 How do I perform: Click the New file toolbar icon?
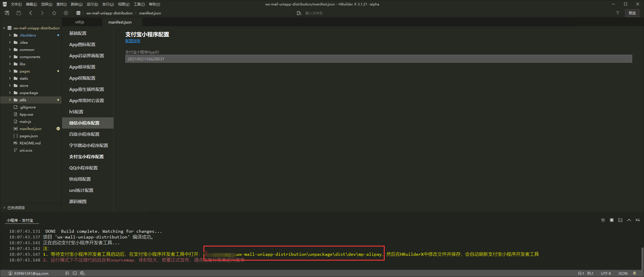click(7, 13)
